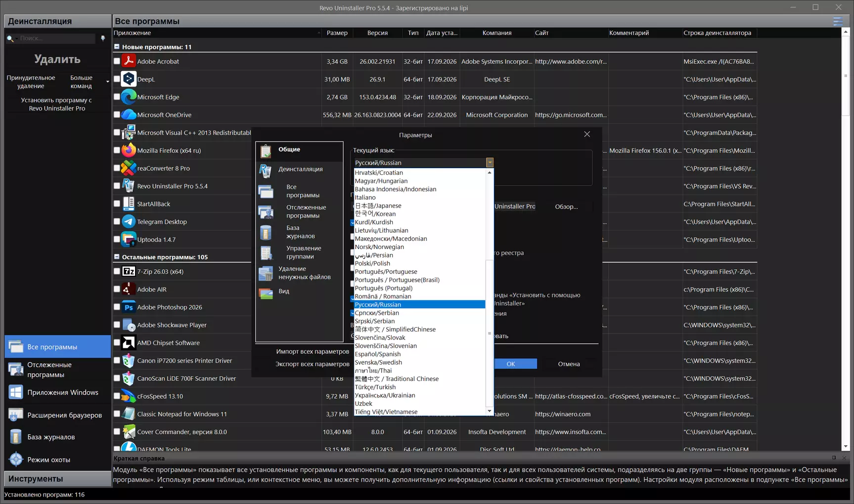
Task: Click the Cover Commander program icon
Action: (x=129, y=431)
